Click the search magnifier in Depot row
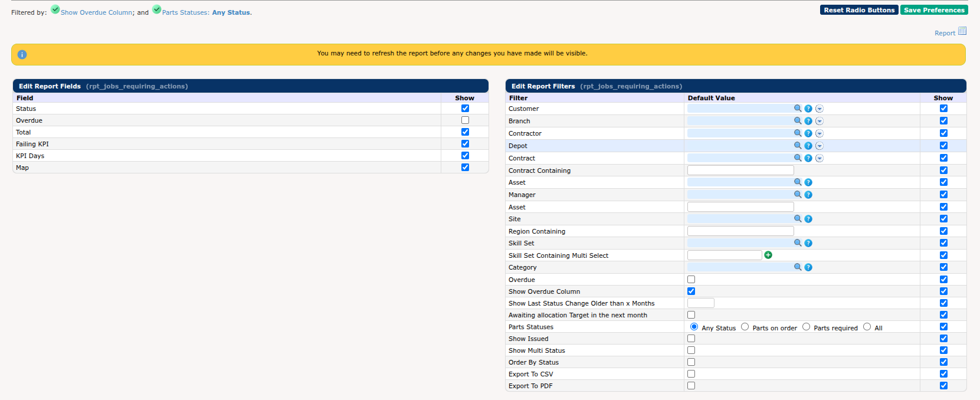The height and width of the screenshot is (400, 980). [798, 146]
